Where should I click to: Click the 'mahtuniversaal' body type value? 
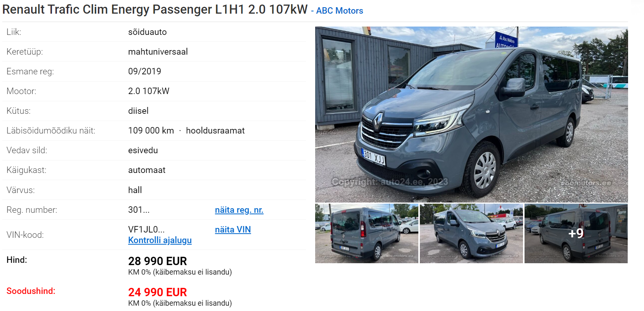158,52
